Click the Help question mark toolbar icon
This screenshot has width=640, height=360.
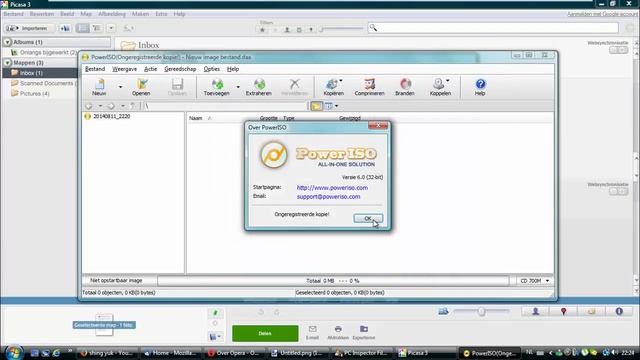click(480, 87)
